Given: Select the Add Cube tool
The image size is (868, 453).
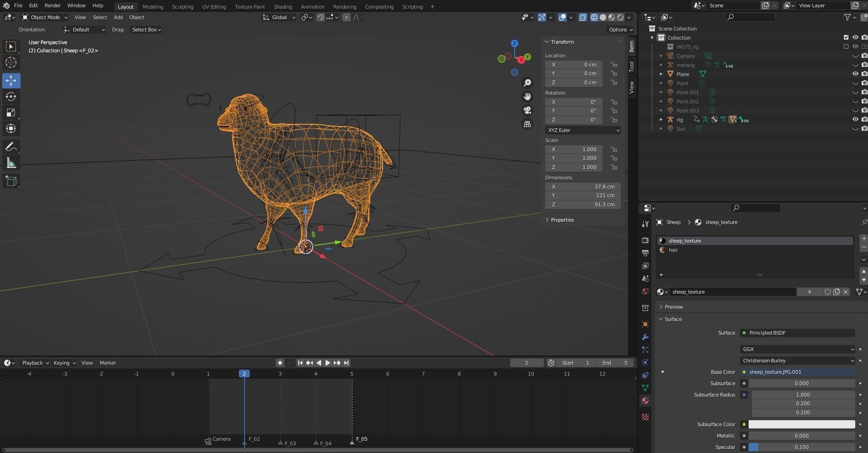Looking at the screenshot, I should point(11,181).
